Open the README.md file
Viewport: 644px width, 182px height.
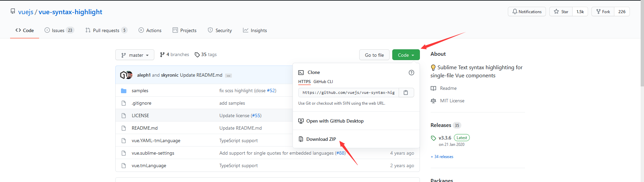coord(145,128)
